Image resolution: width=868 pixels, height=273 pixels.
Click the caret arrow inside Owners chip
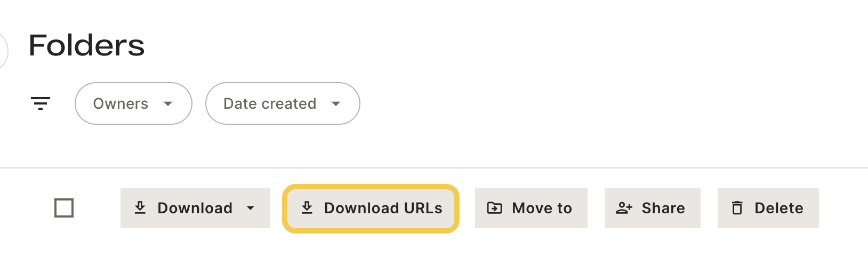pyautogui.click(x=168, y=103)
